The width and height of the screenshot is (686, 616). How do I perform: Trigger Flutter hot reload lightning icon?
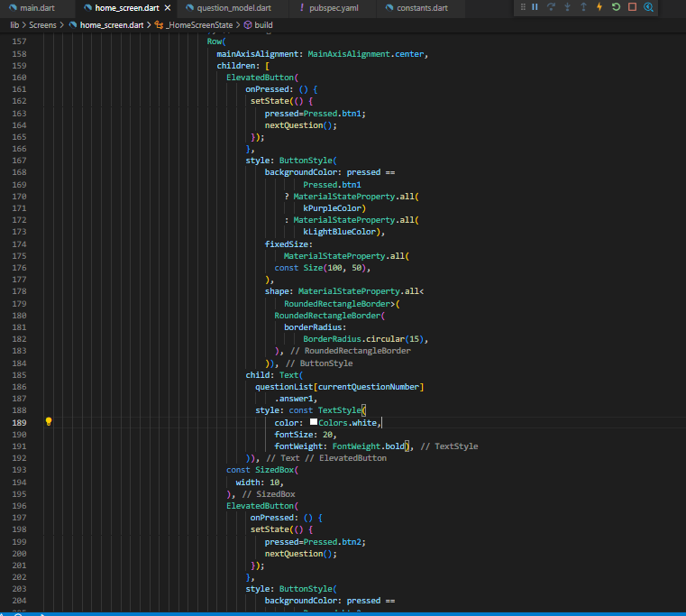pos(599,7)
